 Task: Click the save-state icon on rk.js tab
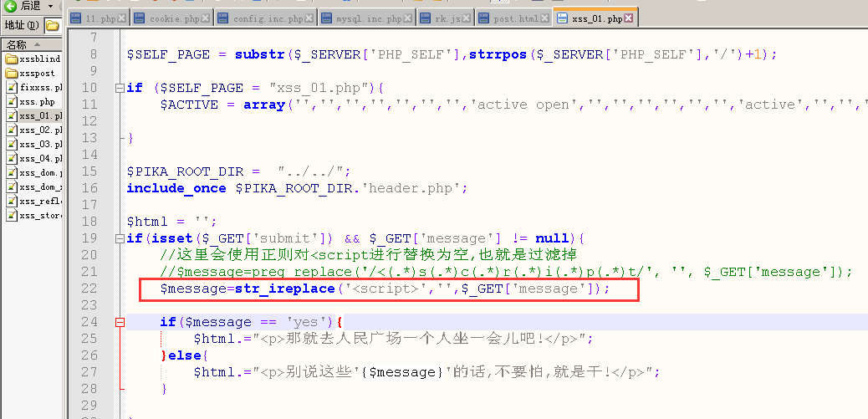(426, 18)
